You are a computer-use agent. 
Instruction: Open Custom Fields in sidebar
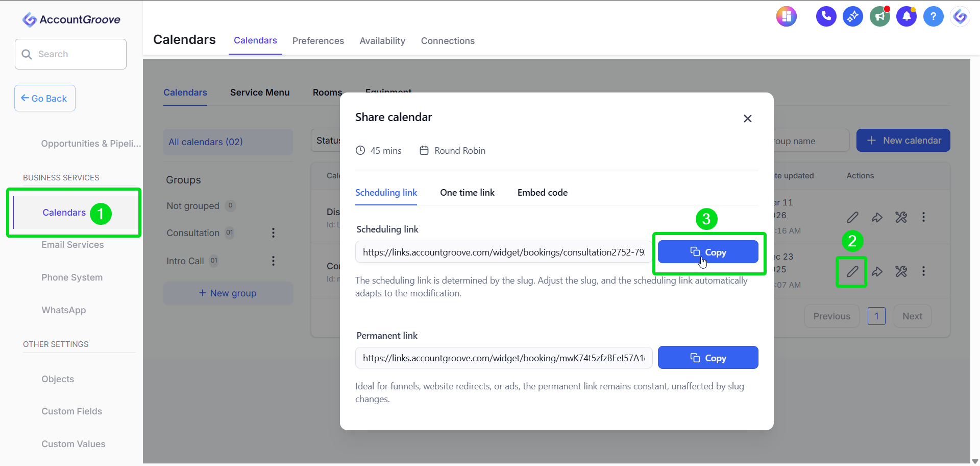click(72, 411)
